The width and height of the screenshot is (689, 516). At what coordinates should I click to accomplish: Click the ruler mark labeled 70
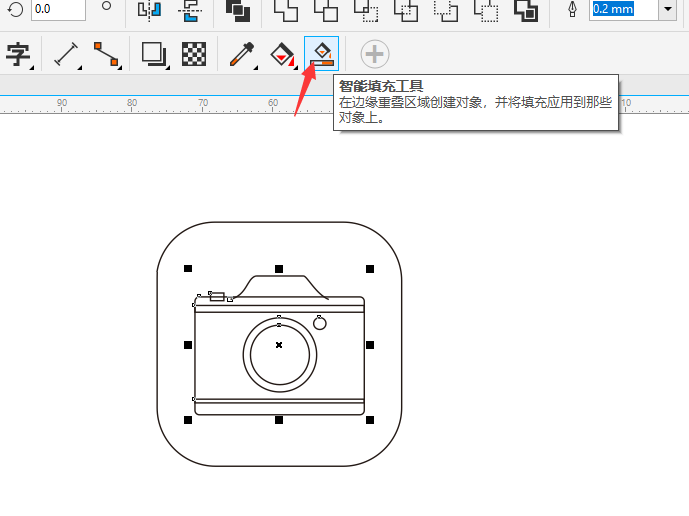click(203, 102)
